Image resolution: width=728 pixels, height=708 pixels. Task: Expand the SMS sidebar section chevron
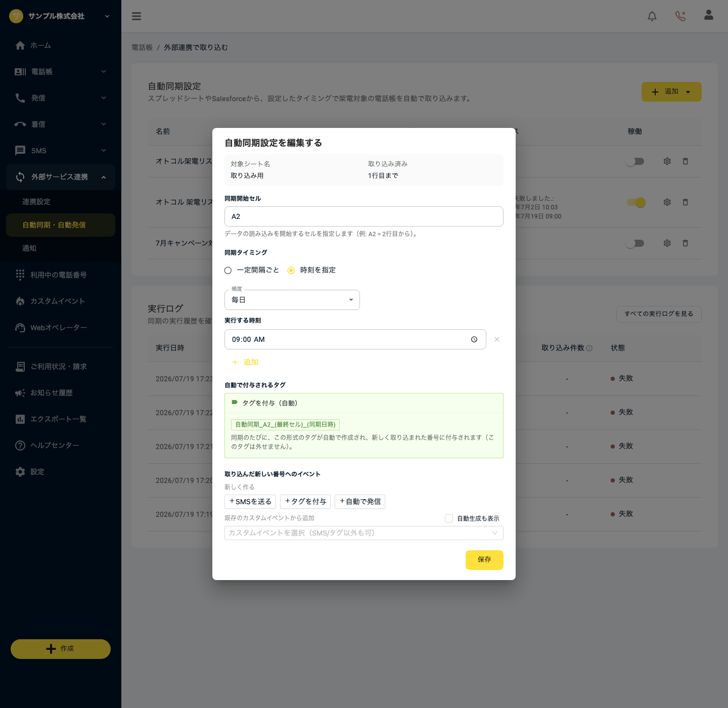104,151
